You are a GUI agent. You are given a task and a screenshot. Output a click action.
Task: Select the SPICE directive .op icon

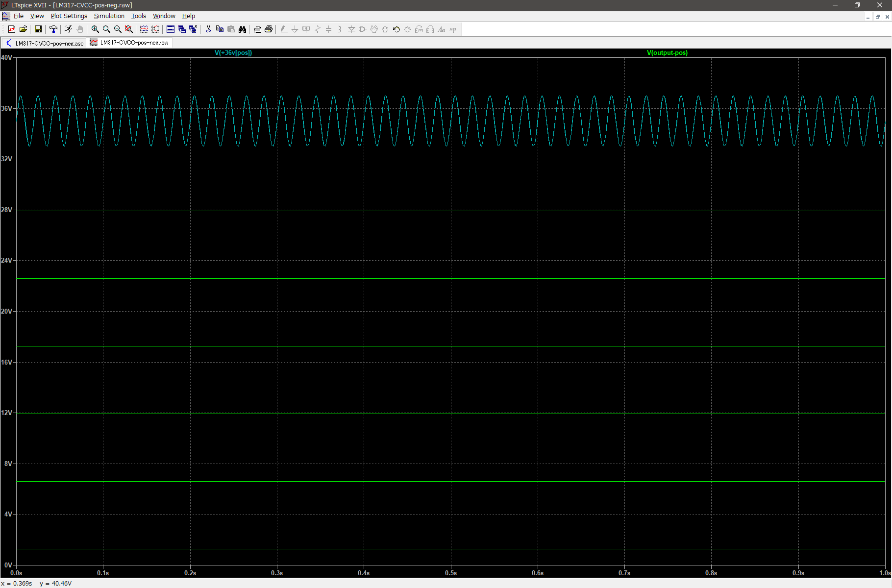tap(453, 29)
